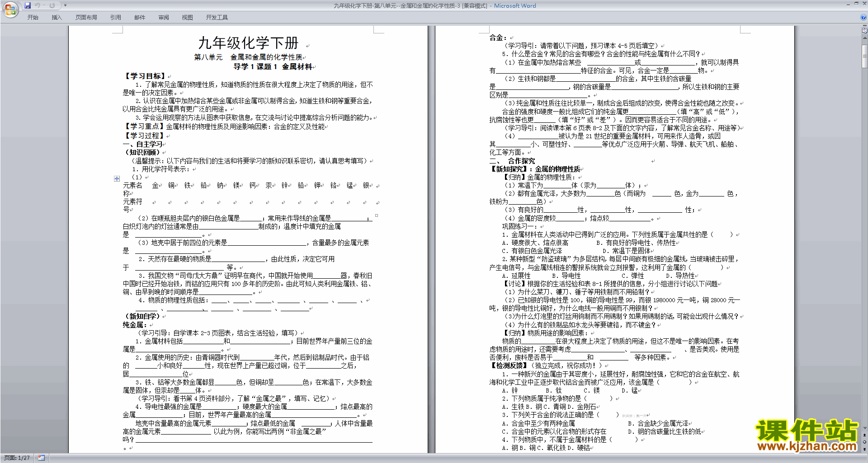The width and height of the screenshot is (868, 463).
Task: Click the table move handle beside 元素名称
Action: click(x=117, y=178)
